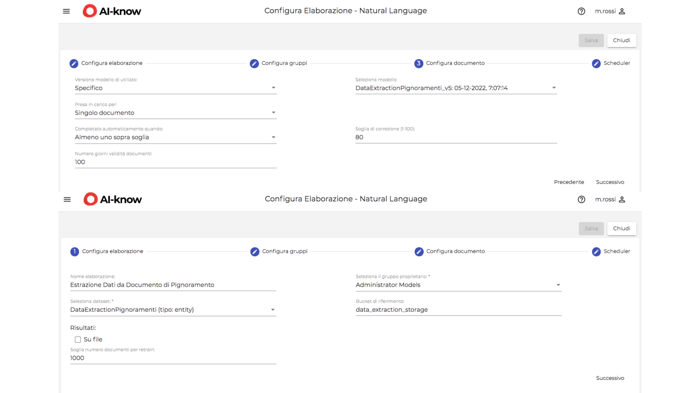Click m.rossi username text, lower screen
The image size is (700, 393).
(605, 199)
